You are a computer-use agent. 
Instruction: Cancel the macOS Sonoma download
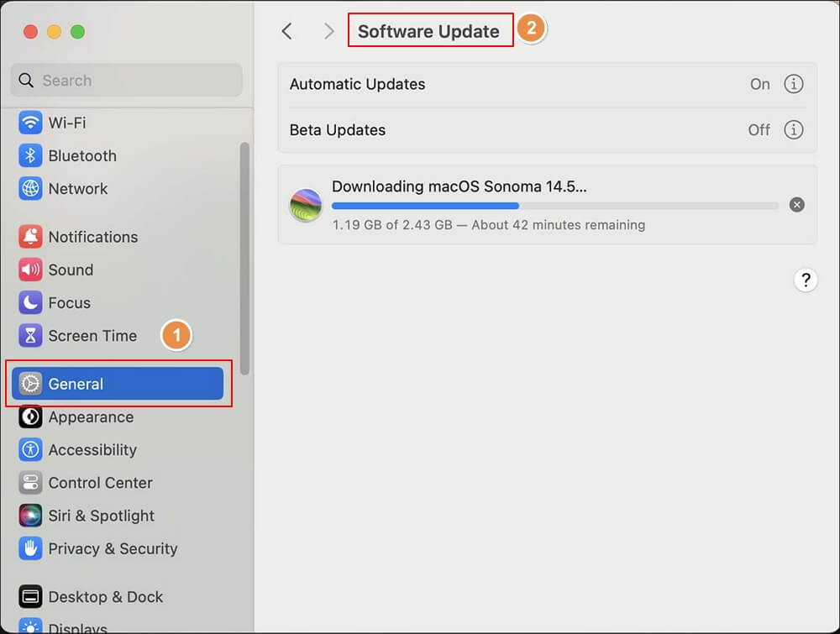pos(796,205)
